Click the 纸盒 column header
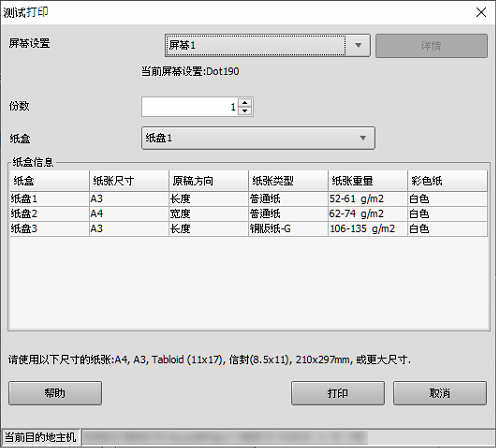This screenshot has width=496, height=448. (49, 181)
